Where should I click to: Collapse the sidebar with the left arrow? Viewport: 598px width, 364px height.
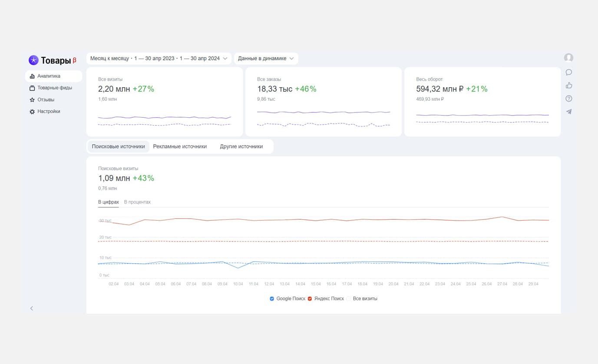click(x=31, y=308)
